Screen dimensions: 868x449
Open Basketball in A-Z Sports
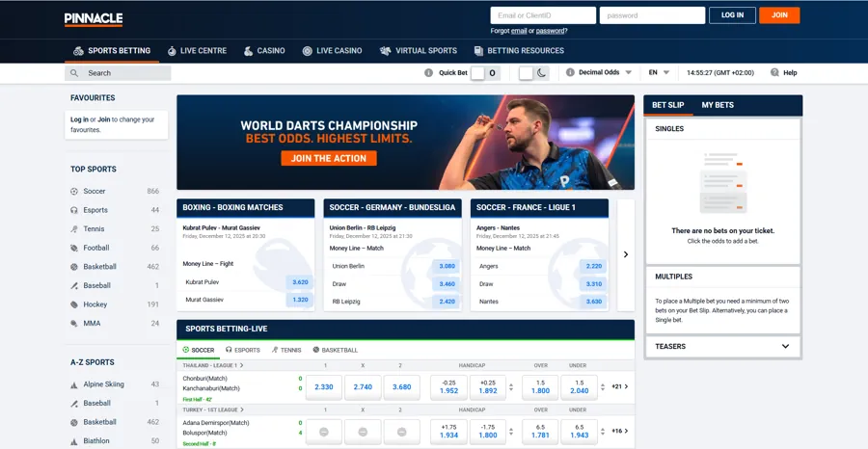click(99, 422)
